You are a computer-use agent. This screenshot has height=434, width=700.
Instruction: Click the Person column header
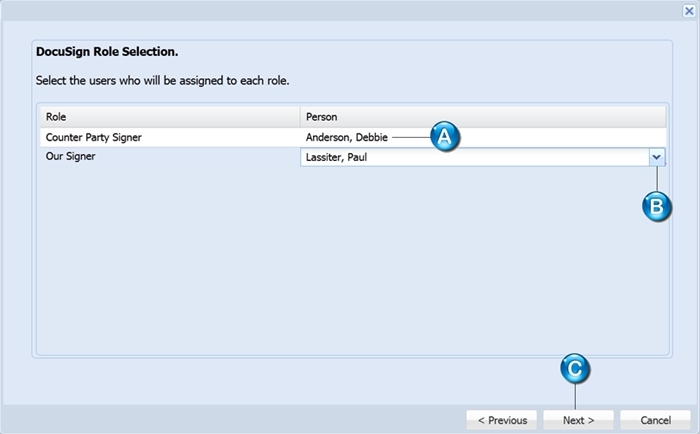coord(483,117)
